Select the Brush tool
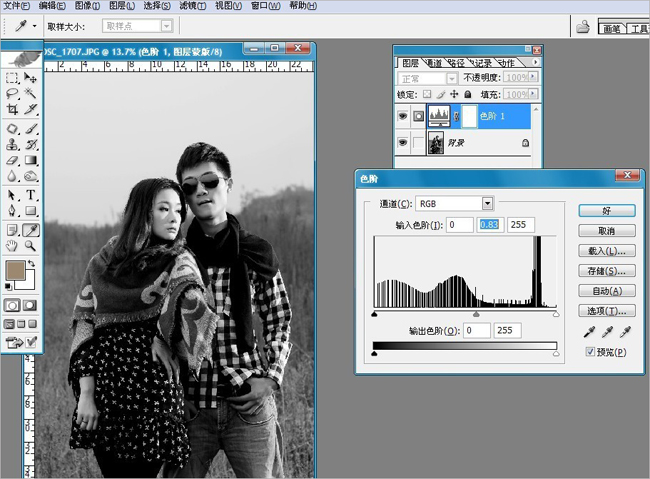 (x=30, y=129)
